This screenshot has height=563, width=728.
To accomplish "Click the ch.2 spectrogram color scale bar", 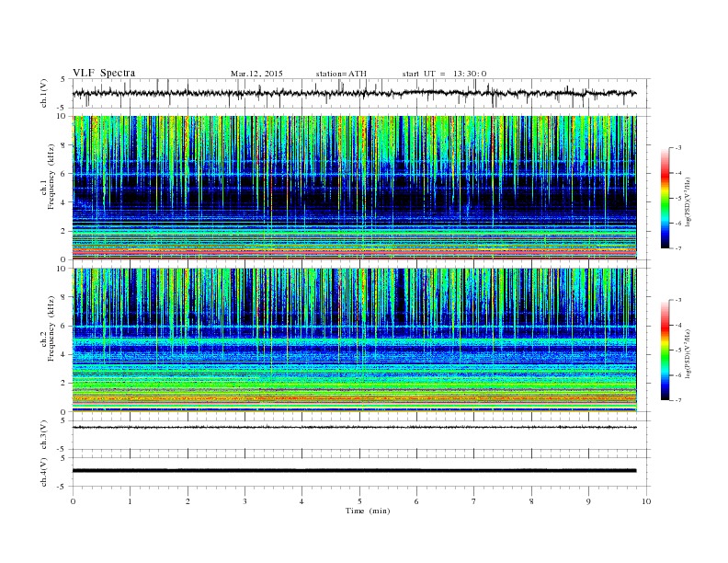I will click(665, 350).
